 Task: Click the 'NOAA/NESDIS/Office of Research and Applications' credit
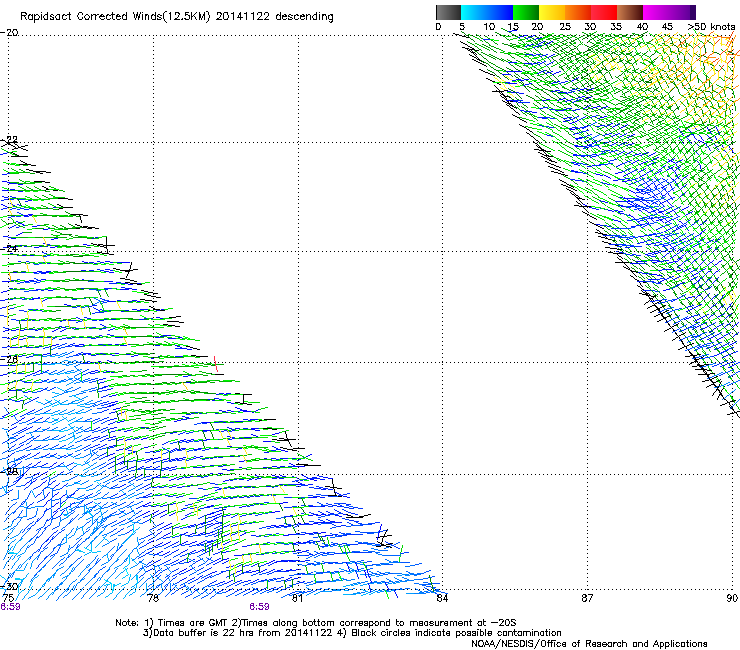pyautogui.click(x=589, y=644)
